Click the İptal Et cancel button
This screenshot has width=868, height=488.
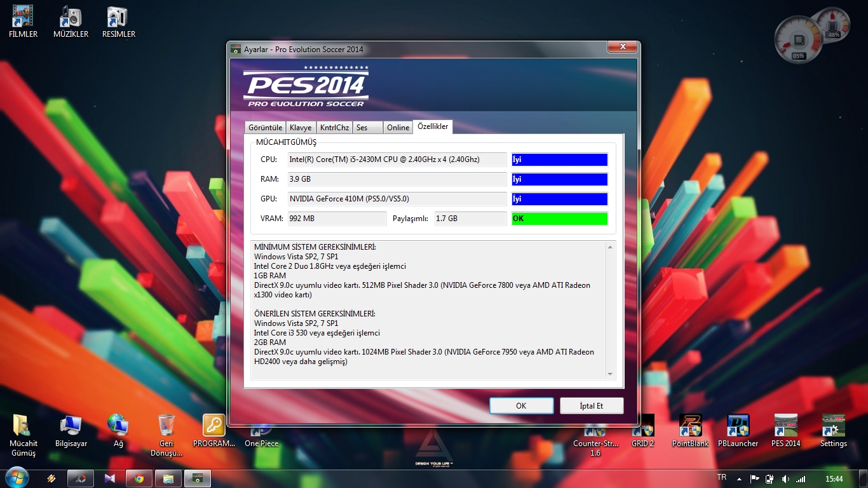pos(592,405)
